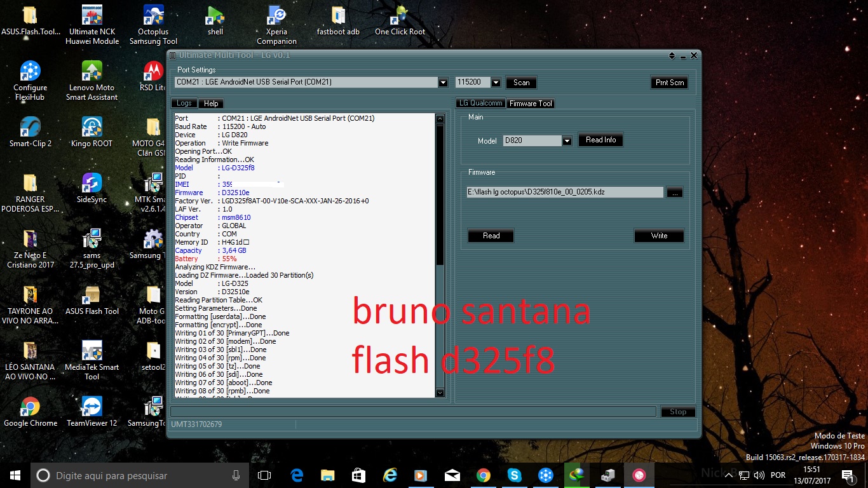Open Octoplus Samsung Tool shortcut

pos(153,25)
